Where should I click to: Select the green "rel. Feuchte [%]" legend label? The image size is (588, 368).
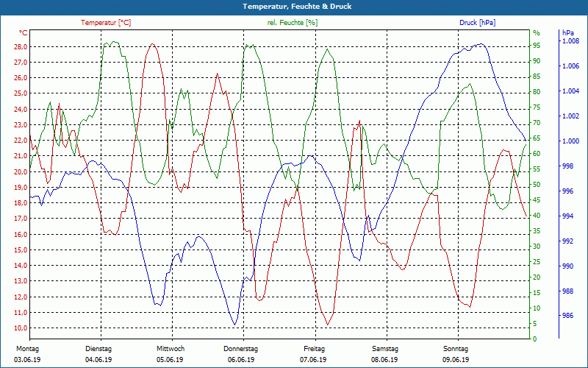pyautogui.click(x=293, y=23)
